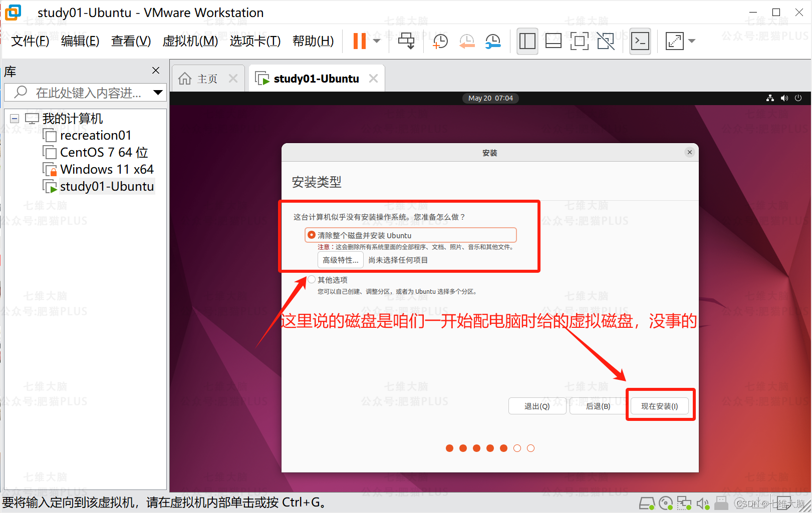Select the recreation01 virtual machine
812x513 pixels.
[x=95, y=135]
